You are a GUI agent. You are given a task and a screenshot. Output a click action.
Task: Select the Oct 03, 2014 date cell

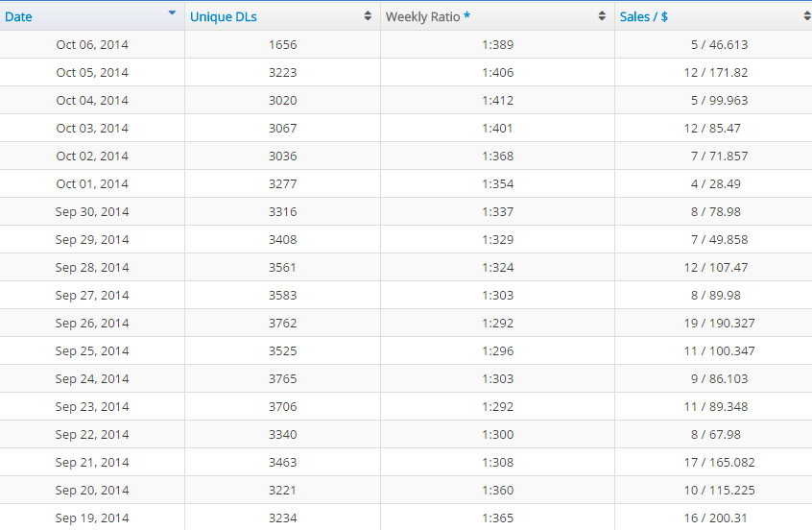pyautogui.click(x=92, y=129)
